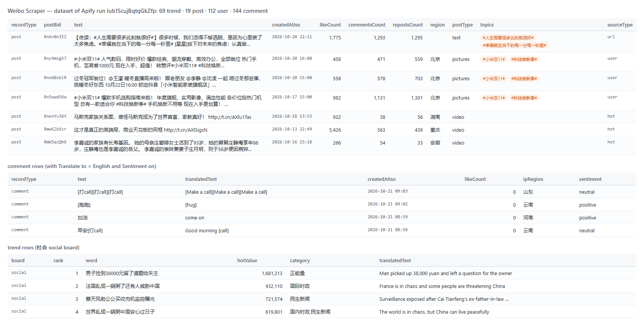Image resolution: width=644 pixels, height=325 pixels.
Task: Select post ID RnAv0n3IZ
Action: coord(55,37)
